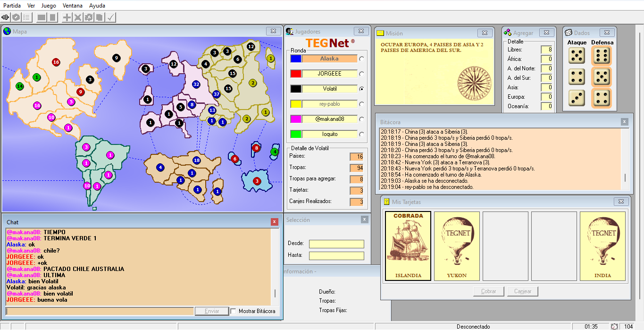Click the wide rectangle toolbar icon
Screen dimensions: 644x330
(x=42, y=17)
